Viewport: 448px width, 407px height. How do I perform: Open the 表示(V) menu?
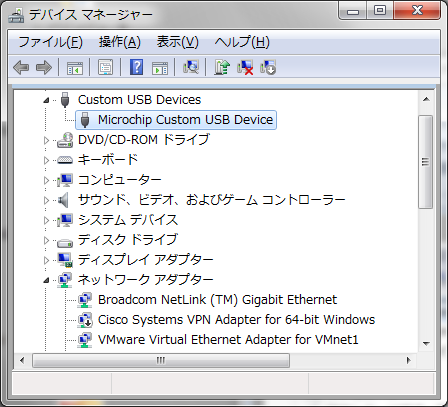point(178,42)
